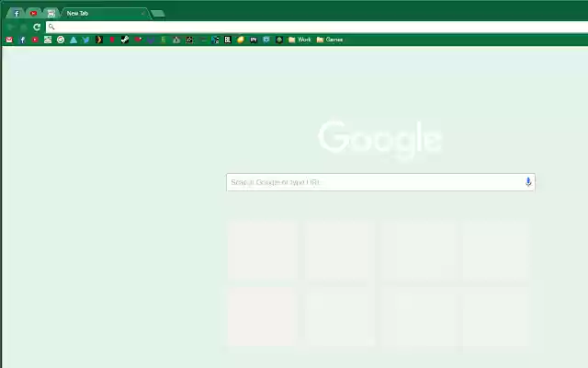The width and height of the screenshot is (588, 368).
Task: Click the reload page button
Action: click(x=37, y=27)
